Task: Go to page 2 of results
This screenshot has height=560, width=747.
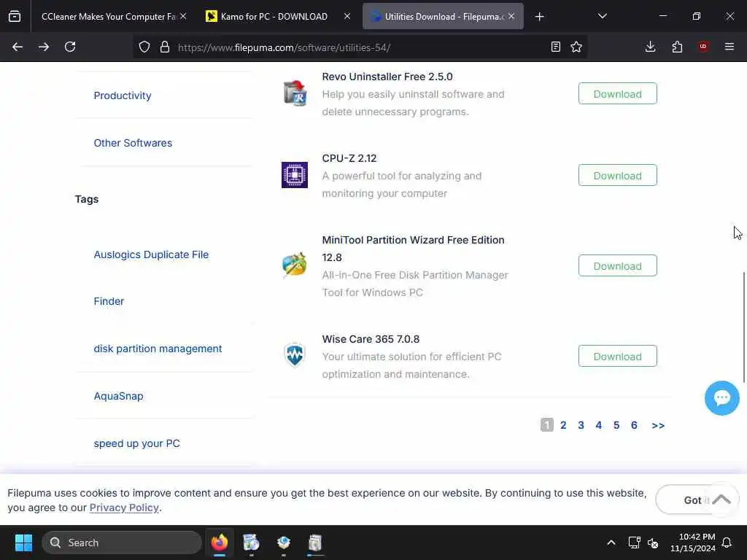Action: [563, 425]
